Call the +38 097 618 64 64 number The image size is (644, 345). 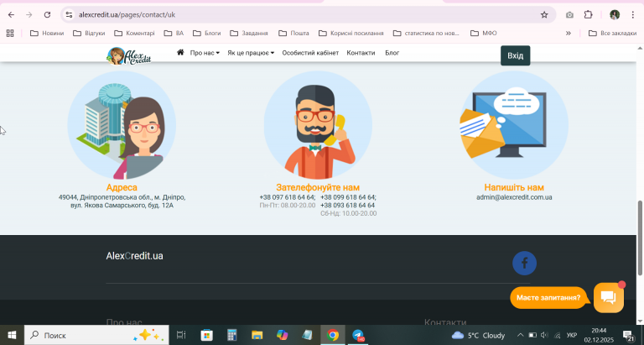[x=288, y=197]
